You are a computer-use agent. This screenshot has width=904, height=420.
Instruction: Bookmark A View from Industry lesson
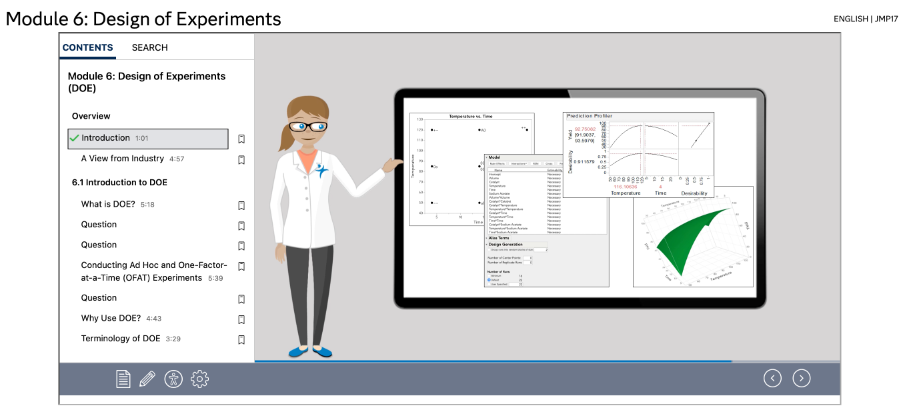[242, 159]
